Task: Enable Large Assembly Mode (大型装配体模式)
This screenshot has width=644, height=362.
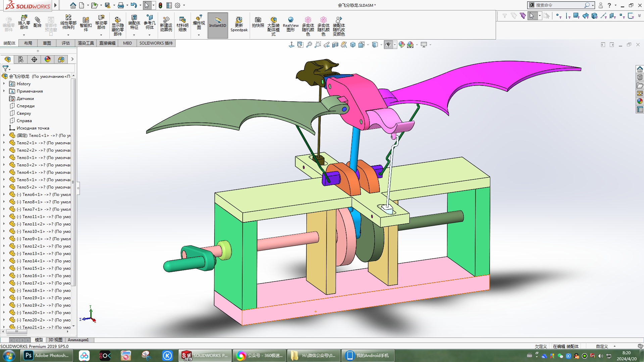Action: tap(273, 26)
